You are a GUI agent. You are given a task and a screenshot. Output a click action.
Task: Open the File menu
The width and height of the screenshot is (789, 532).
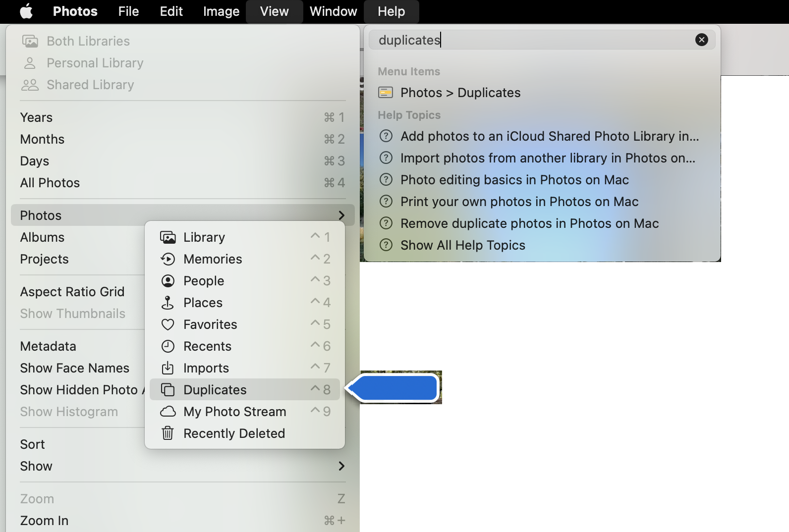128,11
